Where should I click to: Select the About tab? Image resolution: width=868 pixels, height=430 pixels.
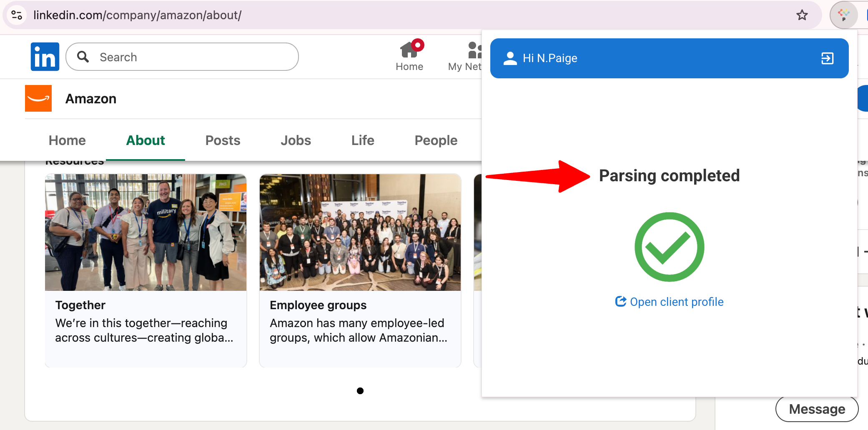(x=146, y=140)
